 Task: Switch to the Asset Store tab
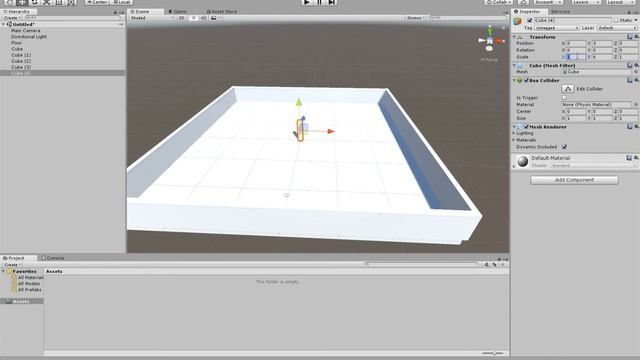pyautogui.click(x=222, y=11)
